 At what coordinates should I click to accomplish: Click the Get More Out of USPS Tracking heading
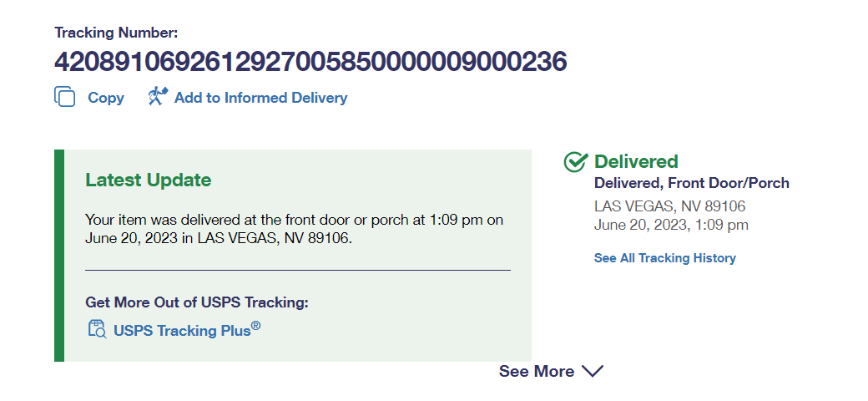pyautogui.click(x=197, y=302)
